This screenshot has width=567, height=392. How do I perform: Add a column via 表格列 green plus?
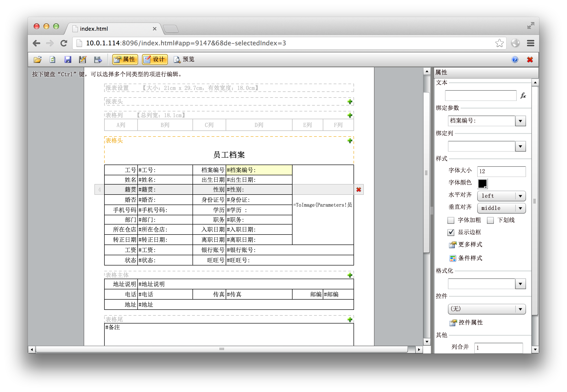tap(350, 115)
